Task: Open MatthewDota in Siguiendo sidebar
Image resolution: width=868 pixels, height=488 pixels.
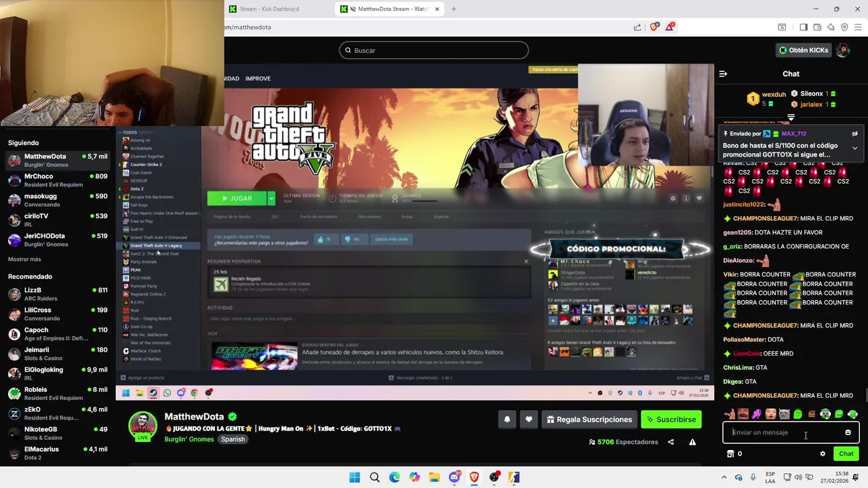Action: (x=57, y=161)
